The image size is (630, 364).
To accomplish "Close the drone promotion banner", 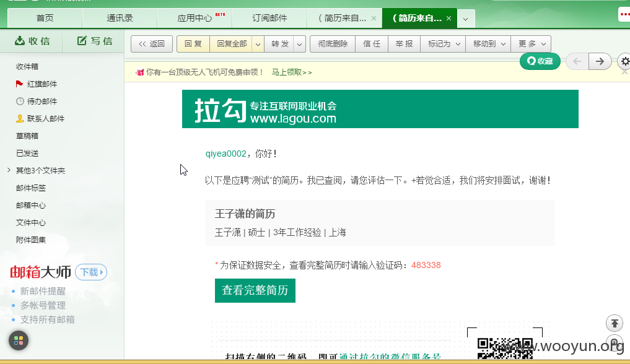I will [625, 72].
